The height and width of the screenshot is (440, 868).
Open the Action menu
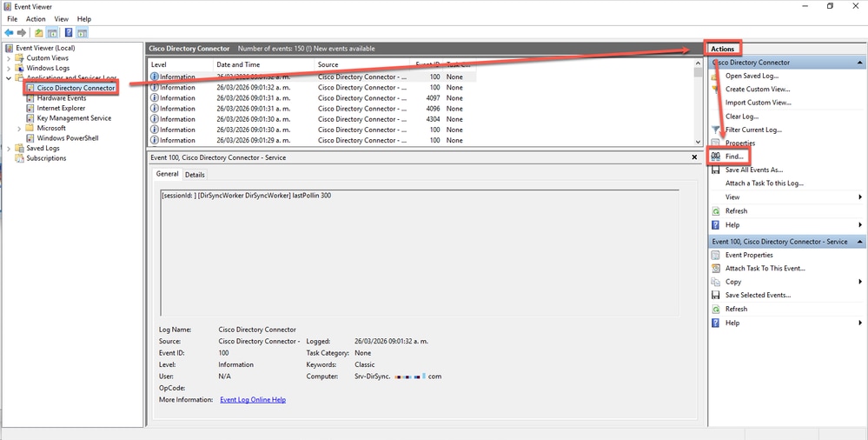point(36,19)
